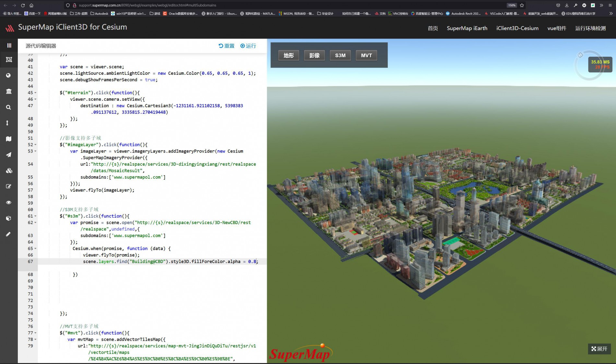
Task: Toggle the sidebar menu bars icon
Action: (x=9, y=45)
